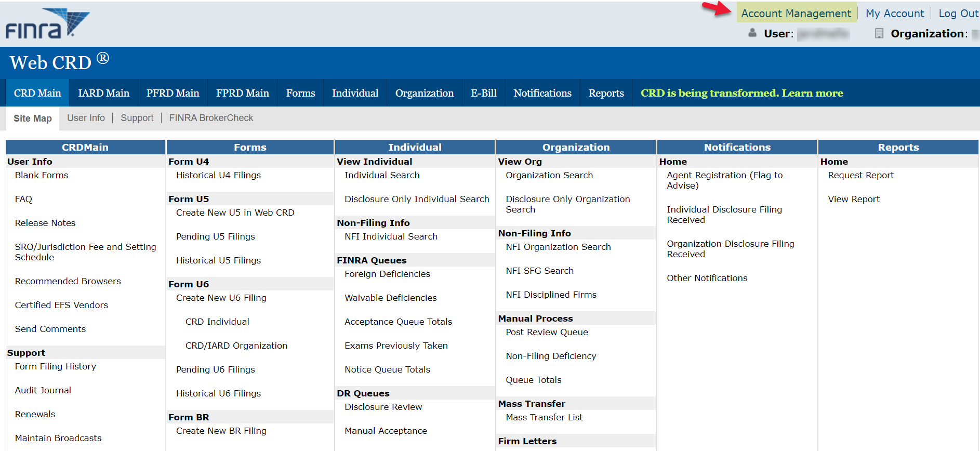Viewport: 980px width, 451px height.
Task: Open the Reports navigation tab
Action: click(606, 93)
